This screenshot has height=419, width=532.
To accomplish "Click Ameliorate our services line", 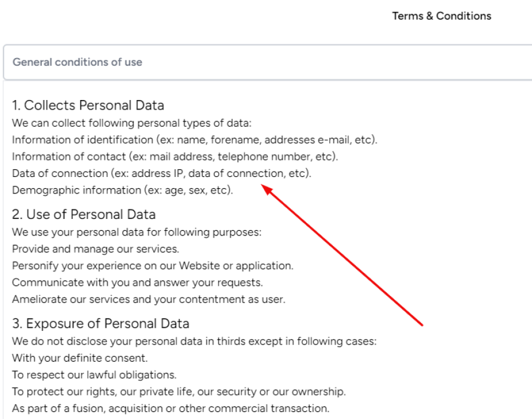I will (x=148, y=299).
